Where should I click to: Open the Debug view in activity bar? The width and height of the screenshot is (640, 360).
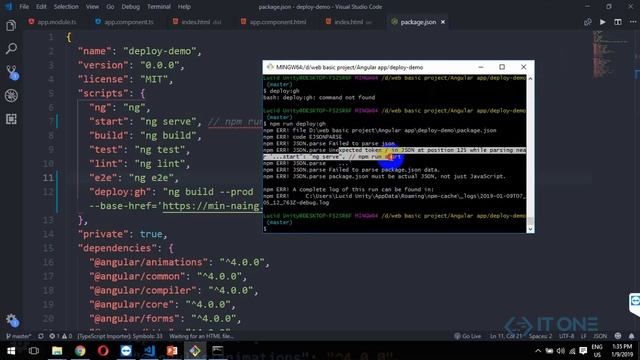pos(11,96)
